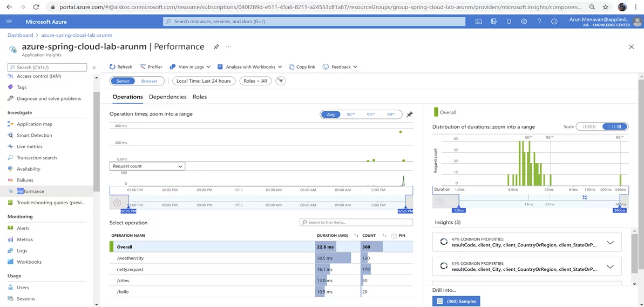Screen dimensions: 644x307
Task: Open Availability in sidebar
Action: [x=28, y=169]
